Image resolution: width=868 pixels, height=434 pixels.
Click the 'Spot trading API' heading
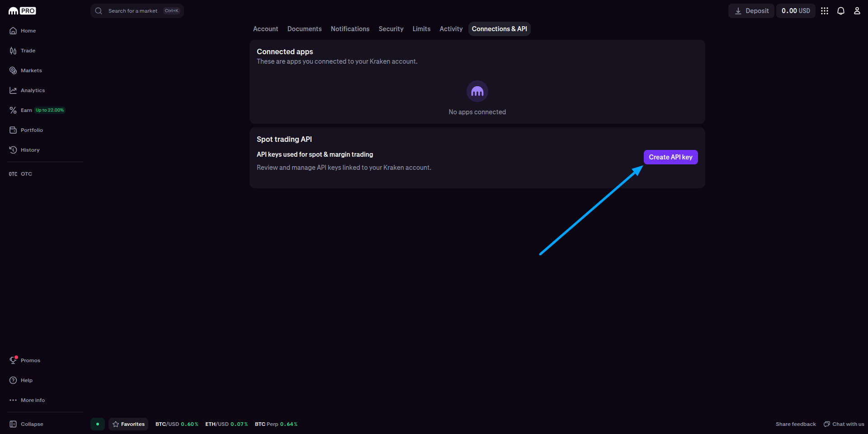pos(284,140)
